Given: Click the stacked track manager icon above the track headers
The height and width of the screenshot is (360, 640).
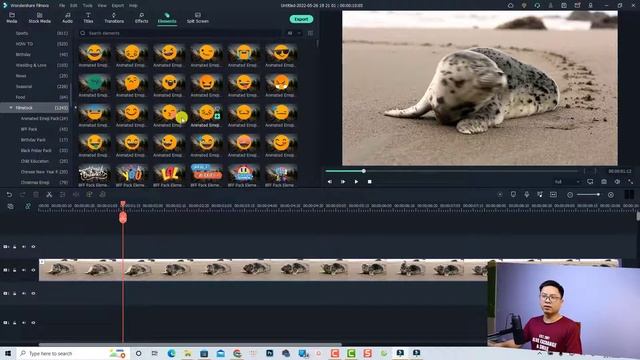Looking at the screenshot, I should [10, 207].
